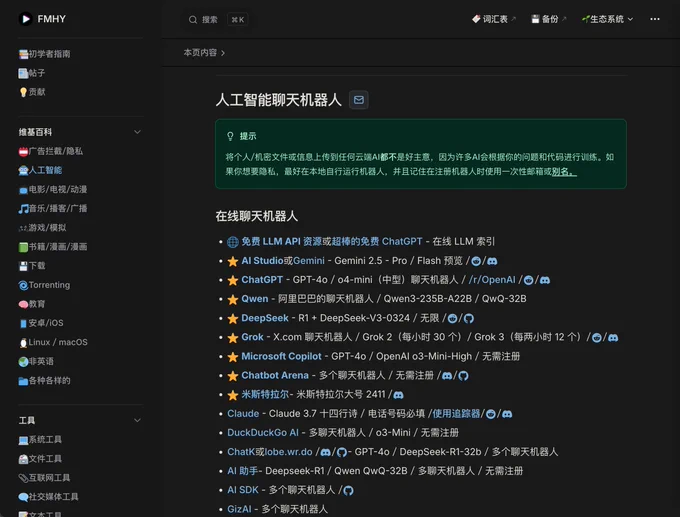Click Discord icon in Grok row

(x=613, y=337)
